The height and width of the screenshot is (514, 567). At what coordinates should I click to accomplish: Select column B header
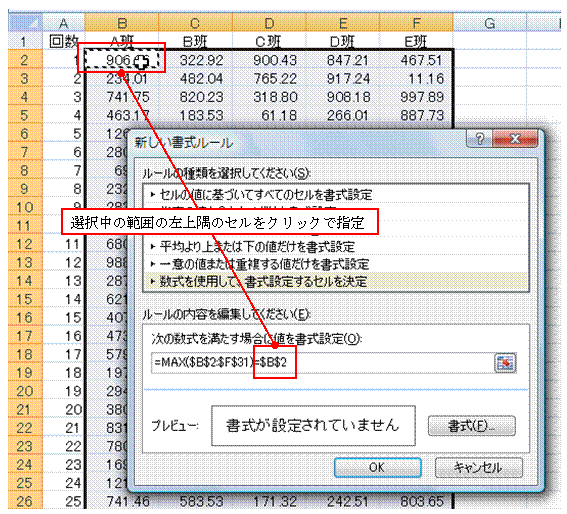(122, 23)
